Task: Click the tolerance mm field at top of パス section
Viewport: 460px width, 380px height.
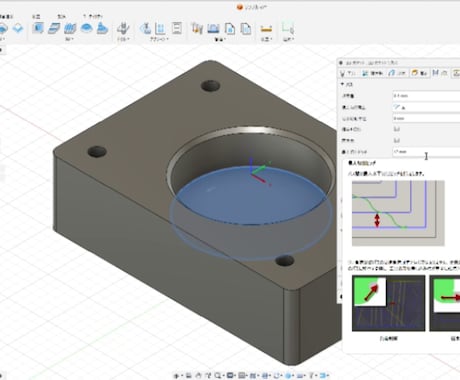Action: [426, 96]
